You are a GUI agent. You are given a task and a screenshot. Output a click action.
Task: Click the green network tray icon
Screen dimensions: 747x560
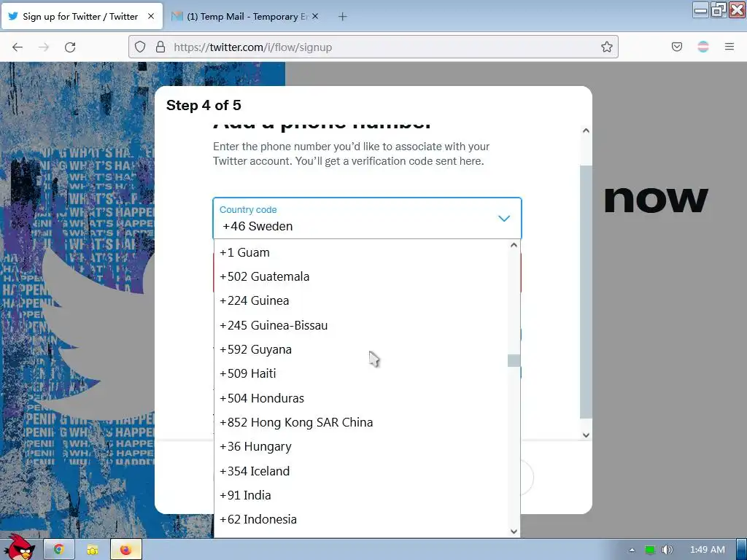(x=650, y=550)
